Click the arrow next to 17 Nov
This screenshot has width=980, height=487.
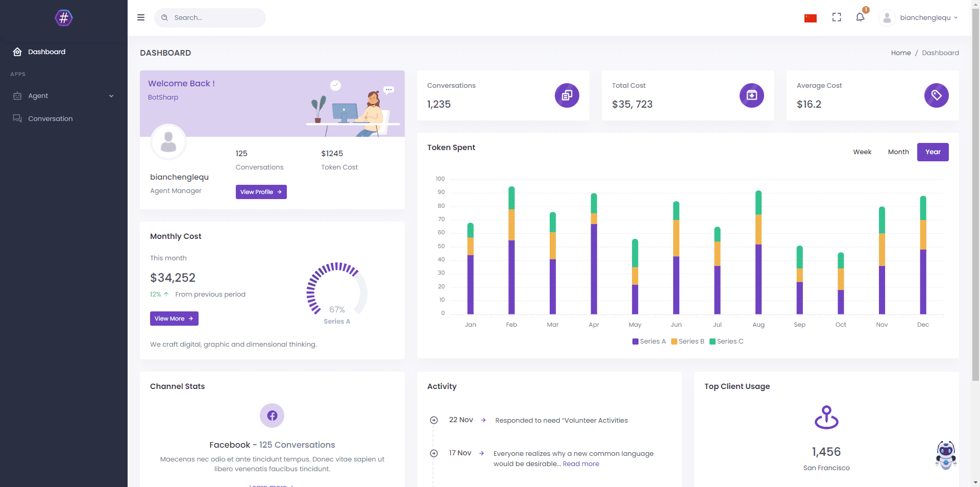(481, 453)
